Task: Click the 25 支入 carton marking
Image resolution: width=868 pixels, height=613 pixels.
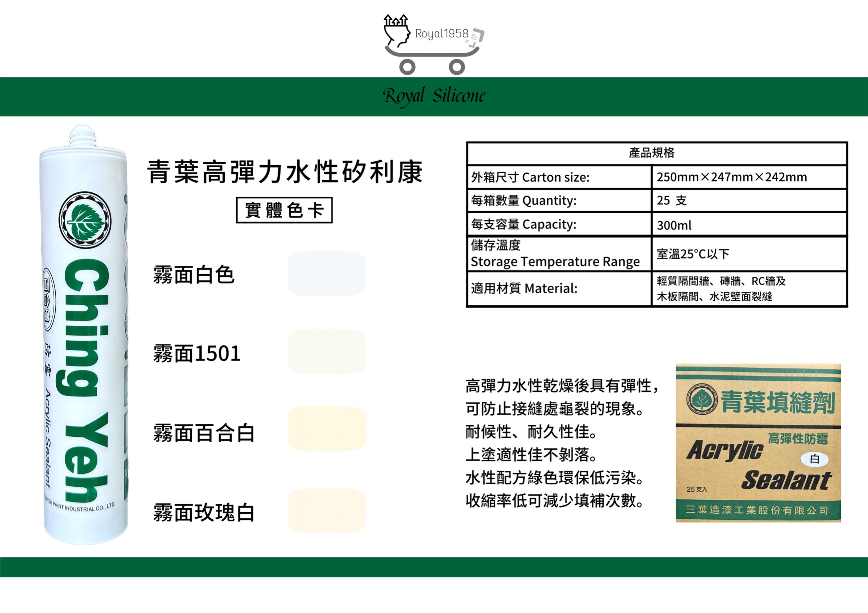Action: click(697, 489)
